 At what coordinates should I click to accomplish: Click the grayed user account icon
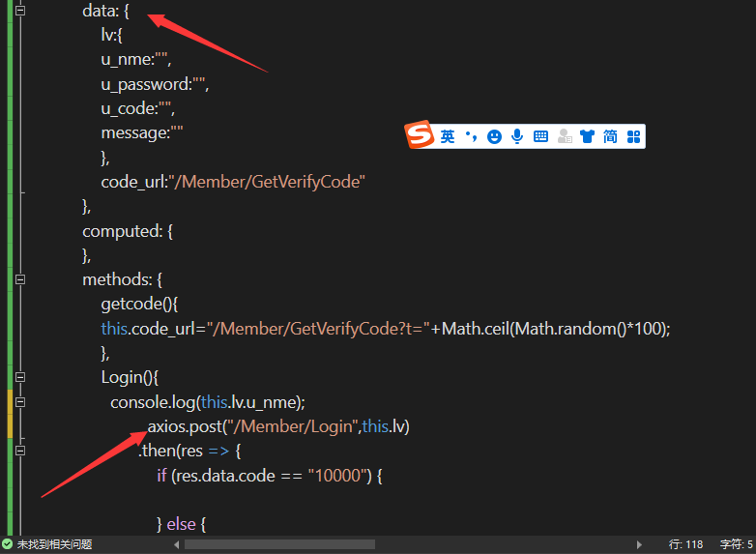(565, 137)
